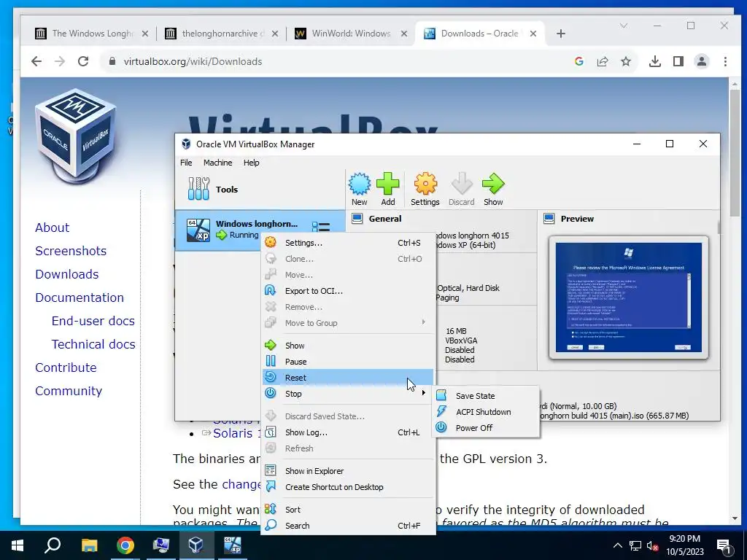Bookmark this page with the star icon

626,61
